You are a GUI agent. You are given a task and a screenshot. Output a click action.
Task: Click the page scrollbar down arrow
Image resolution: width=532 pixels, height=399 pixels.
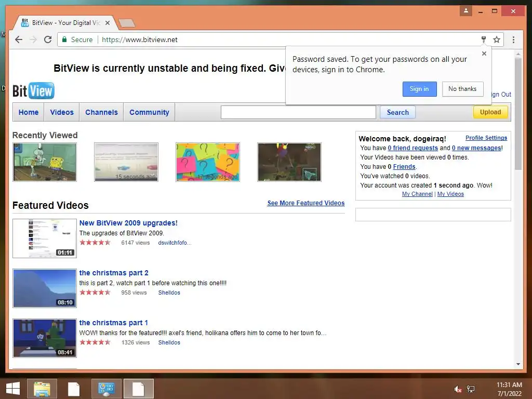(x=518, y=364)
